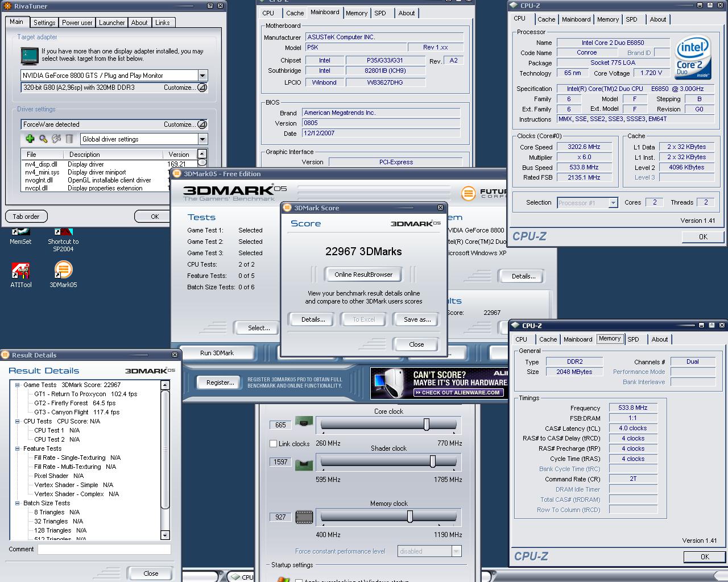Click Save as... in the 3DMark Score dialog

417,319
